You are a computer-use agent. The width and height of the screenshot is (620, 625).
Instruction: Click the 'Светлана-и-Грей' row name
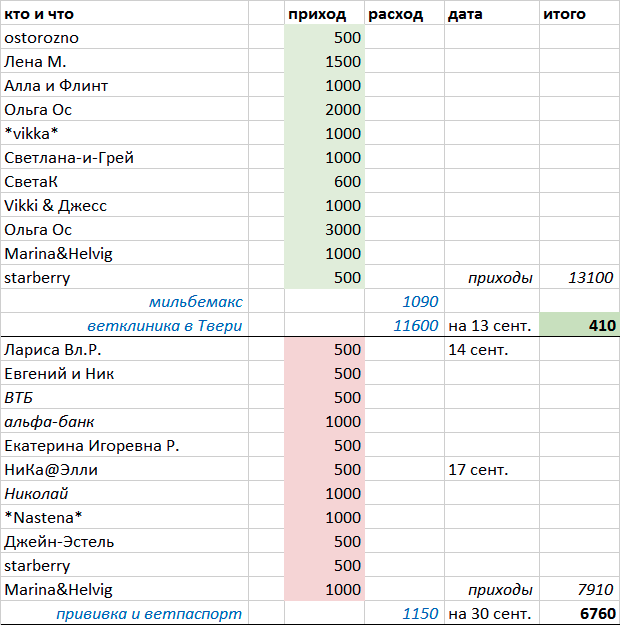tap(69, 158)
